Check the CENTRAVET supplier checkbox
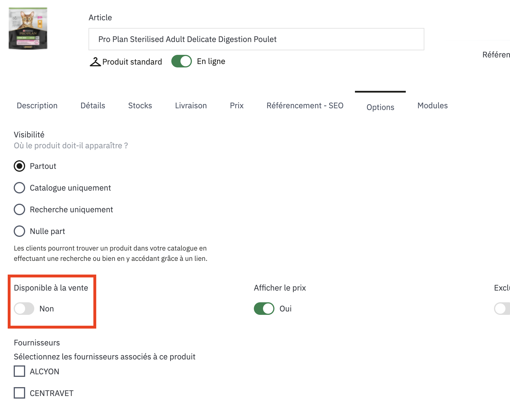This screenshot has width=510, height=420. pos(19,393)
